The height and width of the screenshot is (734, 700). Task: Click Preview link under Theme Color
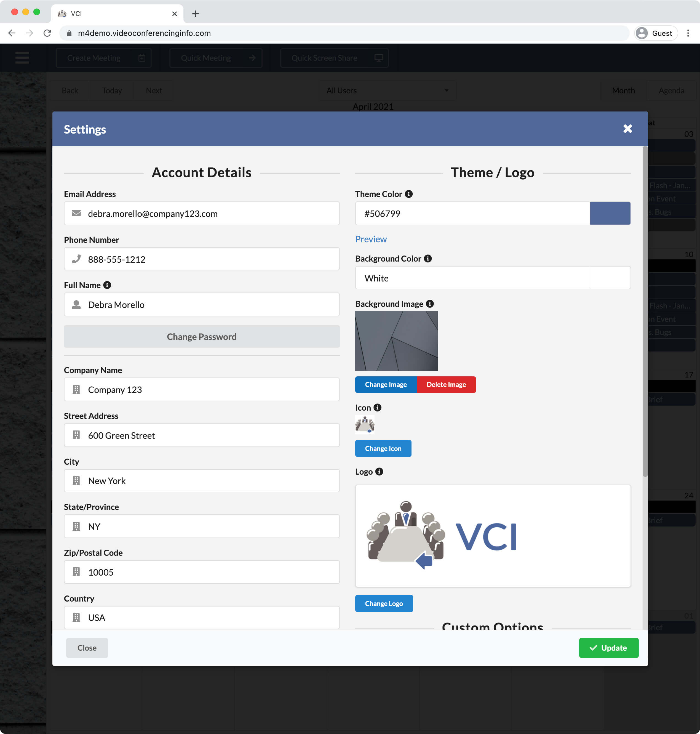[x=371, y=238]
